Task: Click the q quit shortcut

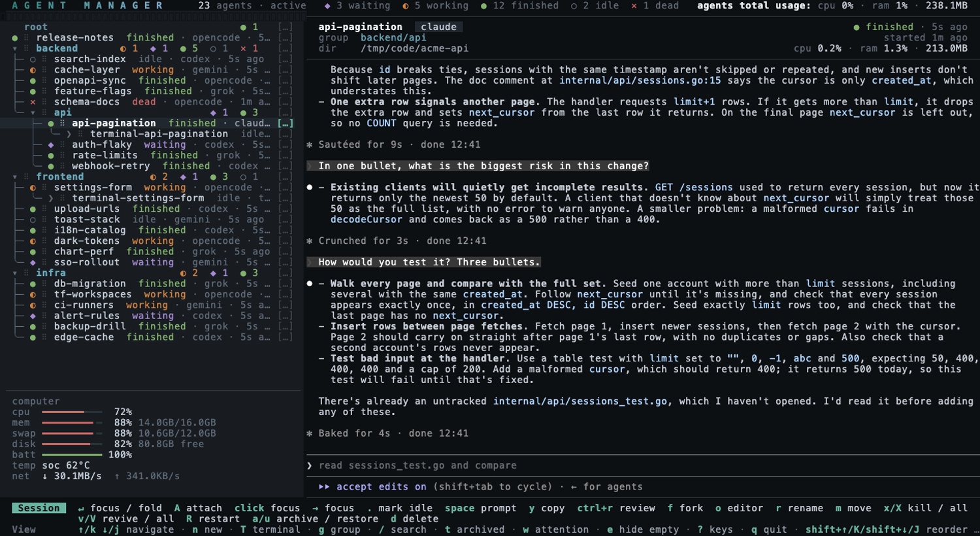Action: (x=769, y=529)
